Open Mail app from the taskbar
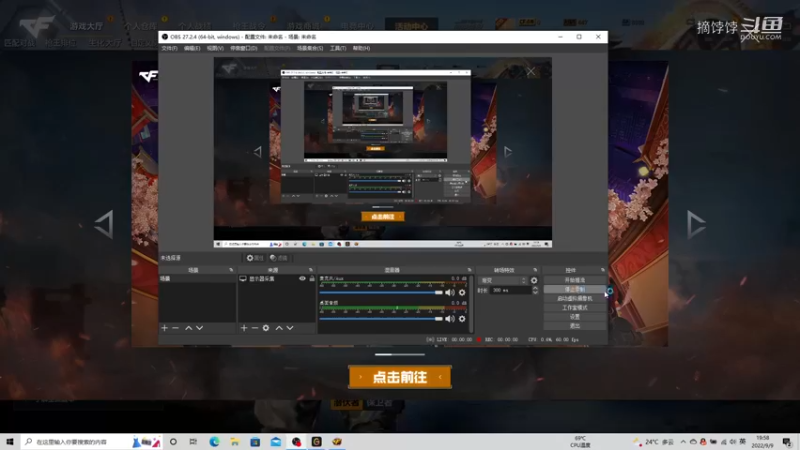Image resolution: width=800 pixels, height=450 pixels. (x=276, y=442)
